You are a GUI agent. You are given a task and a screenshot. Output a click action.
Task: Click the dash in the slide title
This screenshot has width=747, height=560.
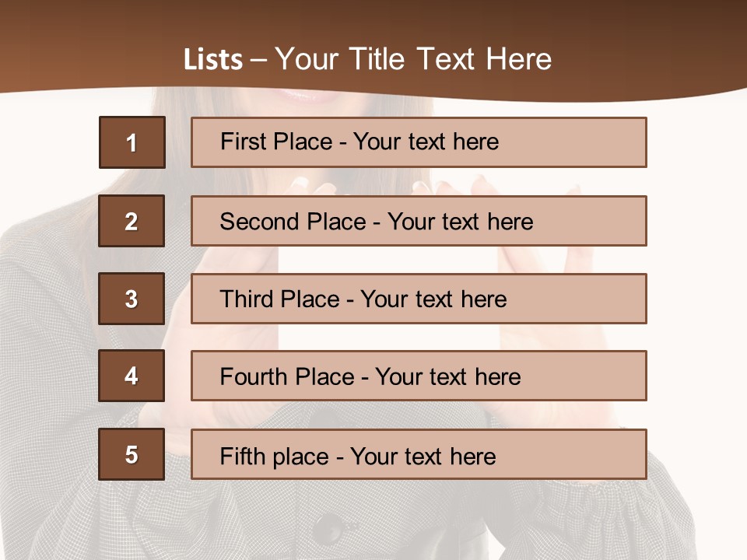(x=258, y=60)
